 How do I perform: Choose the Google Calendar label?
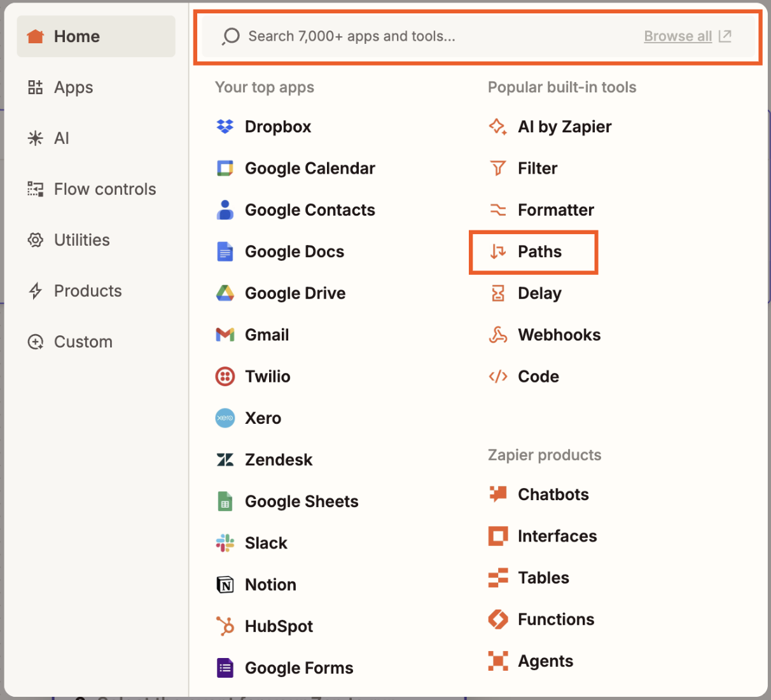pos(310,168)
